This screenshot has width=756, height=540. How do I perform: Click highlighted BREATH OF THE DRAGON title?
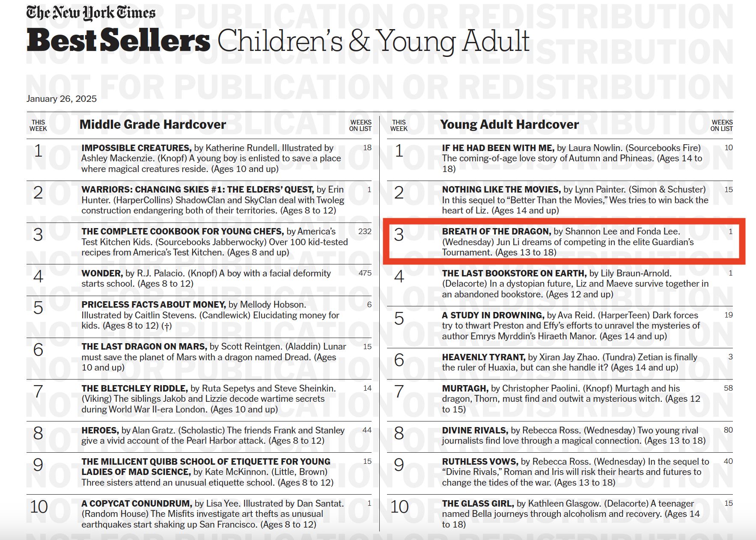click(497, 231)
